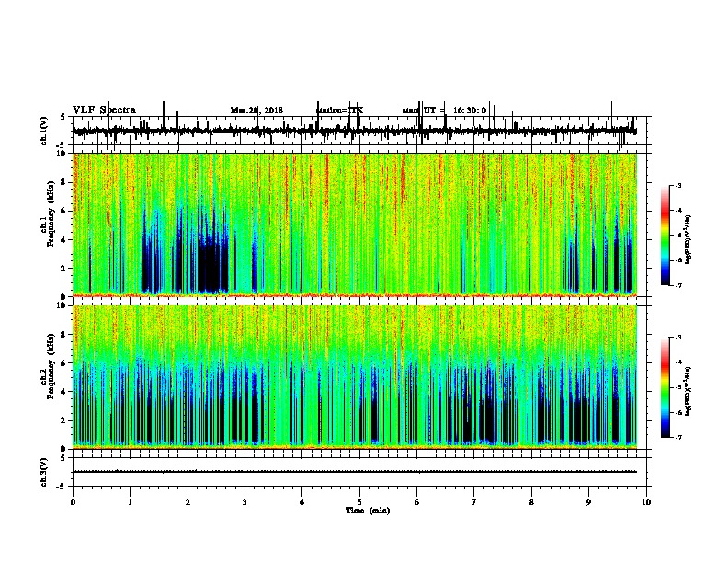Click the "ch.3(V)" waveform axis label
This screenshot has height=563, width=728.
click(x=44, y=472)
